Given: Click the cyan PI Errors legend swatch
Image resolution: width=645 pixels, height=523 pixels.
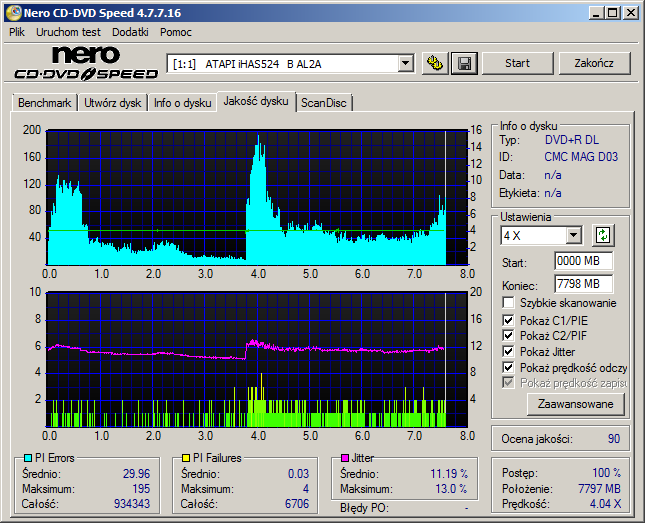Looking at the screenshot, I should [28, 458].
